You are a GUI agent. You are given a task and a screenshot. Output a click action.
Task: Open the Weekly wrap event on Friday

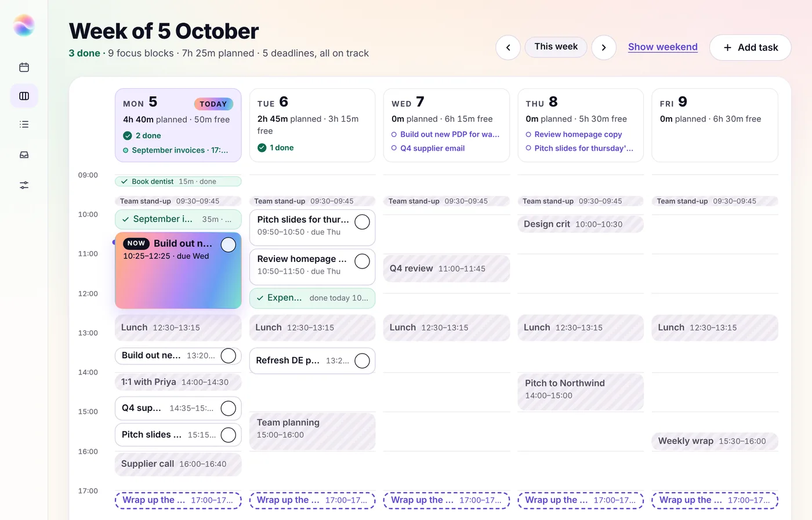[715, 441]
